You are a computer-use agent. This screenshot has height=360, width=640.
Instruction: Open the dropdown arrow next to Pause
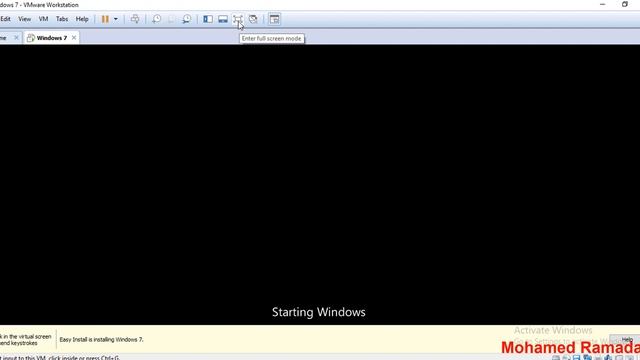(116, 19)
